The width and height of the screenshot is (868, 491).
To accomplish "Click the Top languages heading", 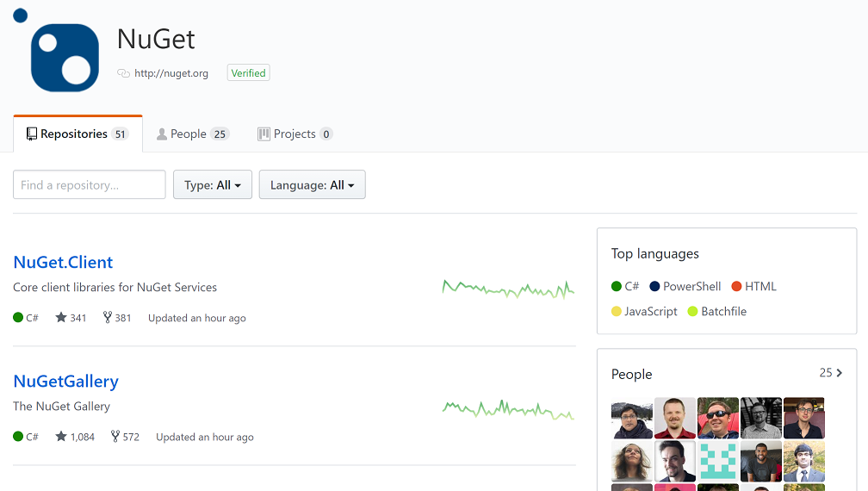I will point(654,253).
